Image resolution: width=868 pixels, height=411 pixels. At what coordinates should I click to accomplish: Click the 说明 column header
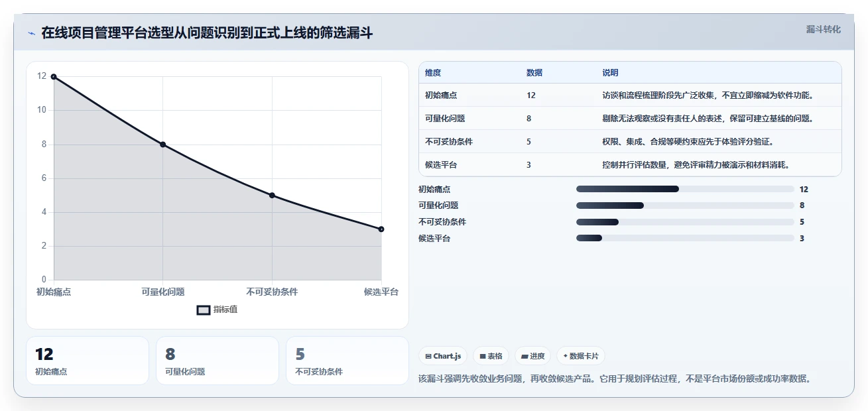[x=610, y=73]
